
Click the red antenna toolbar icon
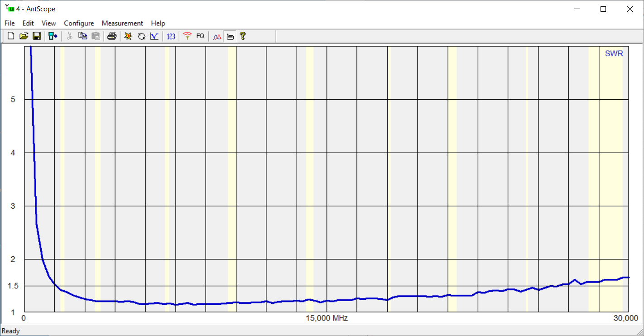coord(187,36)
